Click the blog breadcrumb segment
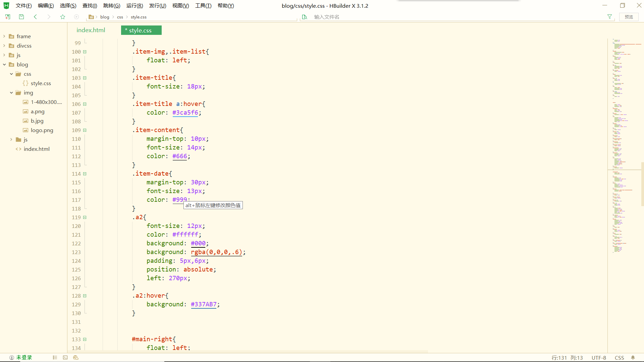 point(105,17)
